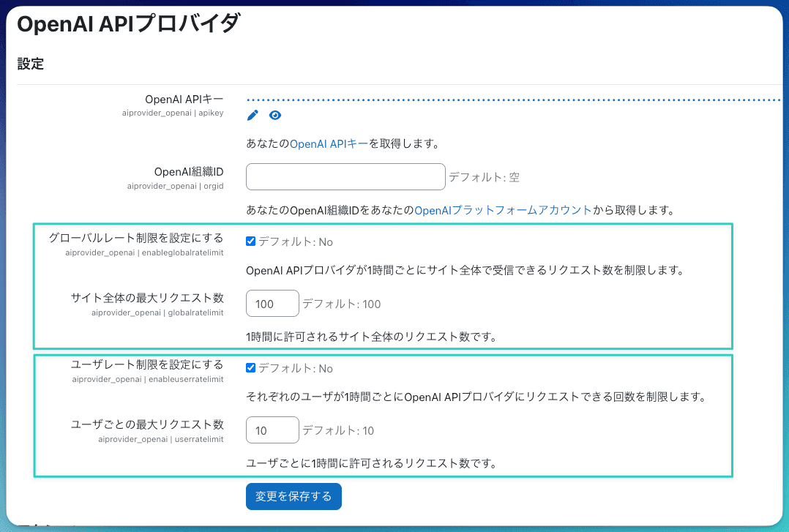
Task: Select the 1時間に許可されるサイト全体のリクエスト数です description
Action: point(371,337)
